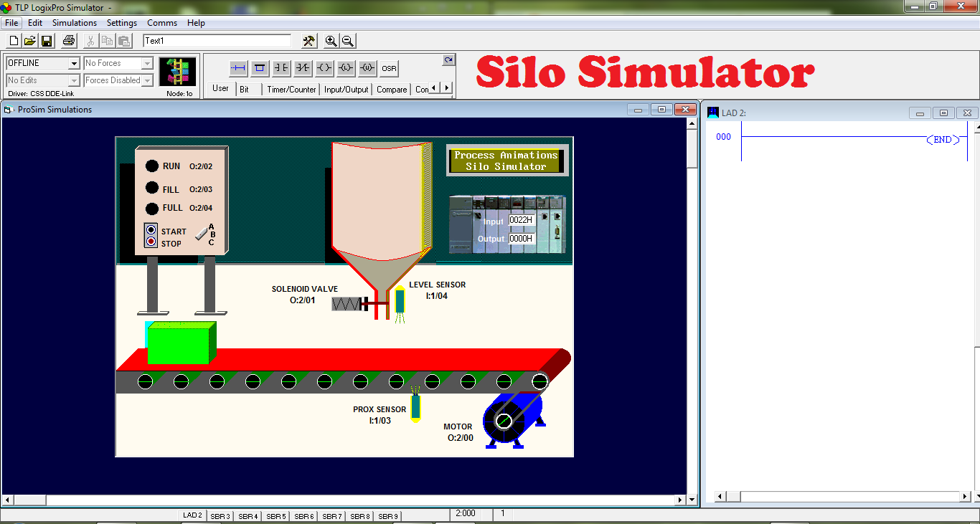Select the Output Energize coil instruction
The image size is (980, 524).
point(324,67)
